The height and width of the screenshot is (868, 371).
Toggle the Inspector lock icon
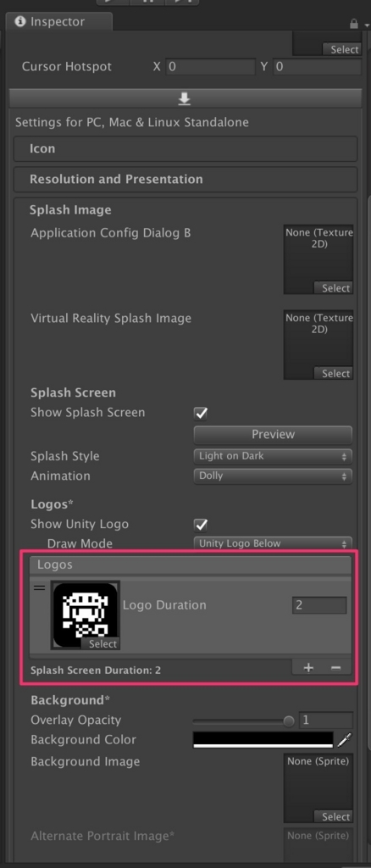[354, 24]
